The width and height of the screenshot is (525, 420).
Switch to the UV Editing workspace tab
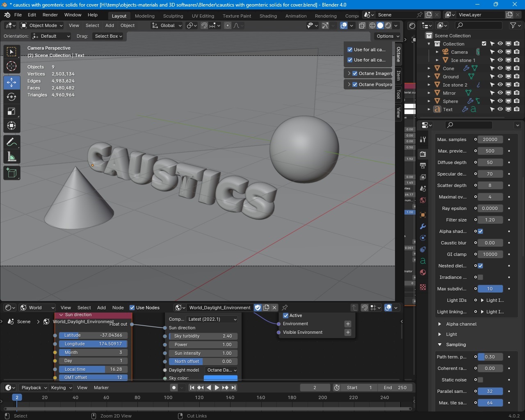203,16
